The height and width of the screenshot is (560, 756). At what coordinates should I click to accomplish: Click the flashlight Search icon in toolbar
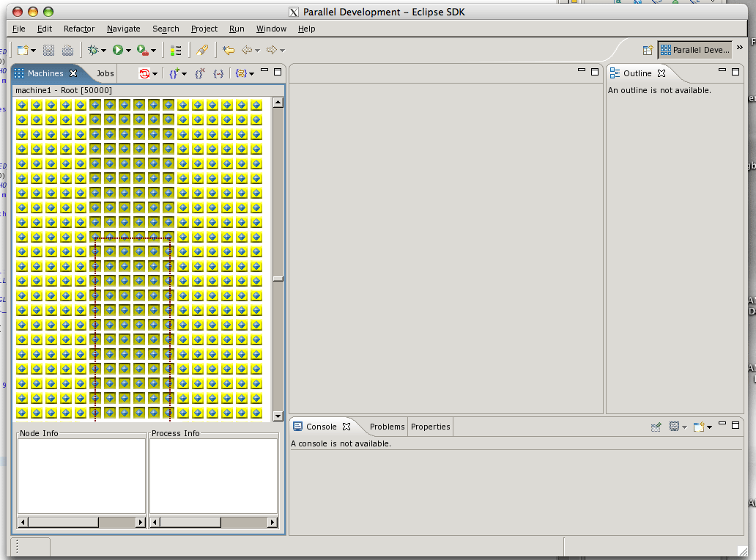(x=202, y=50)
